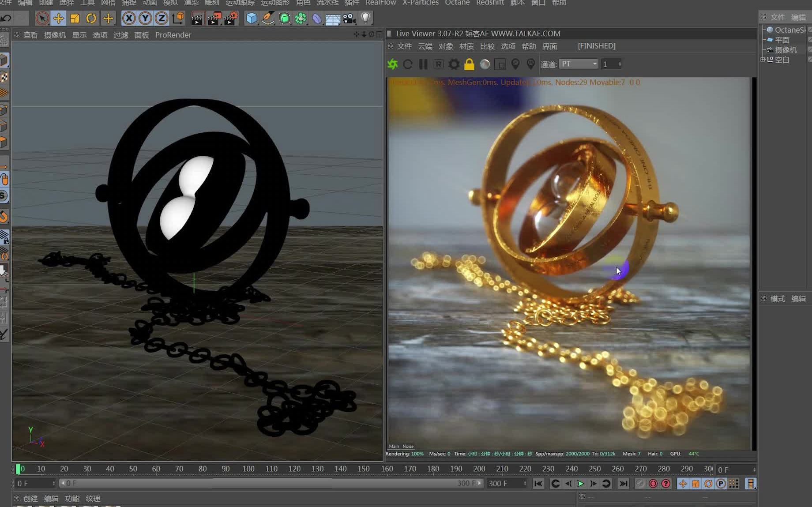Image resolution: width=812 pixels, height=507 pixels.
Task: Add a floor/environment object
Action: click(x=333, y=19)
